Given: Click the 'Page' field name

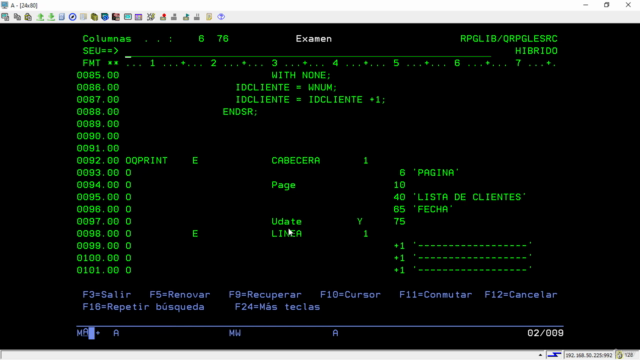Looking at the screenshot, I should pyautogui.click(x=284, y=185).
